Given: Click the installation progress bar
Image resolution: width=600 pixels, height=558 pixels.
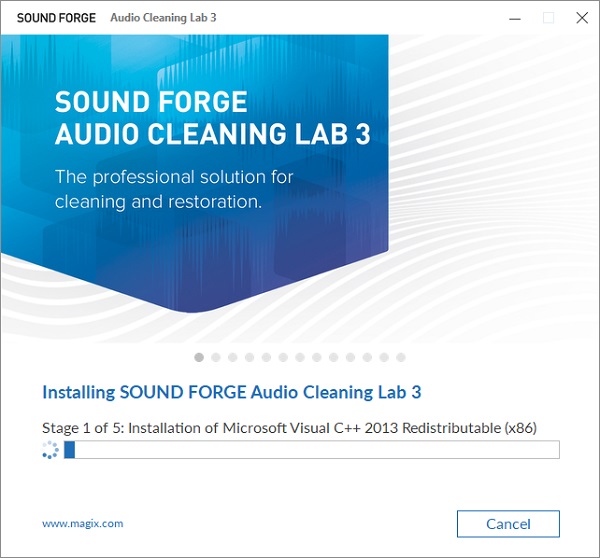Looking at the screenshot, I should 311,449.
